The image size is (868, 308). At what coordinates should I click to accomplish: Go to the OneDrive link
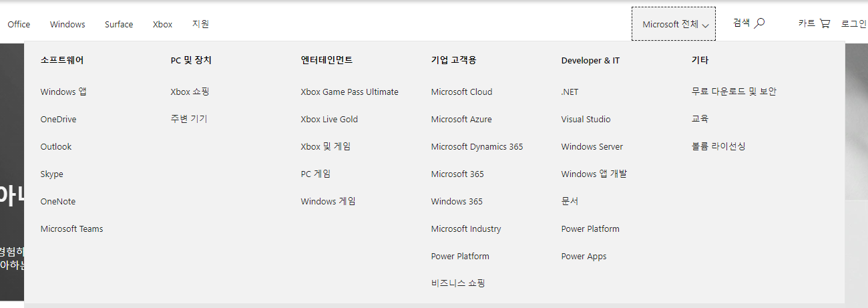[58, 119]
